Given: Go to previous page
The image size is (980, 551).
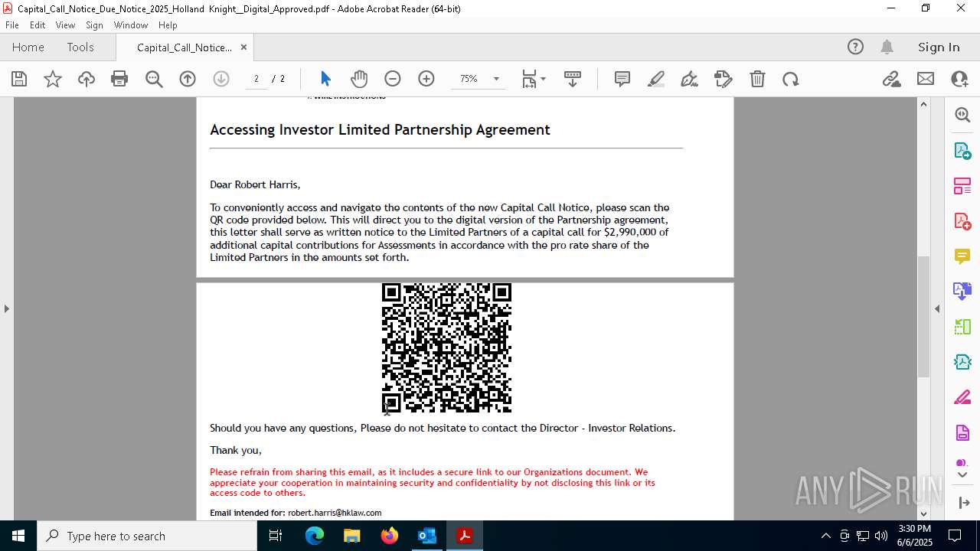Looking at the screenshot, I should tap(188, 79).
